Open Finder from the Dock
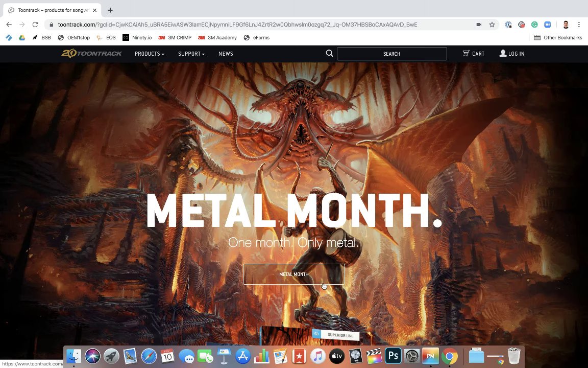The image size is (588, 368). (74, 356)
